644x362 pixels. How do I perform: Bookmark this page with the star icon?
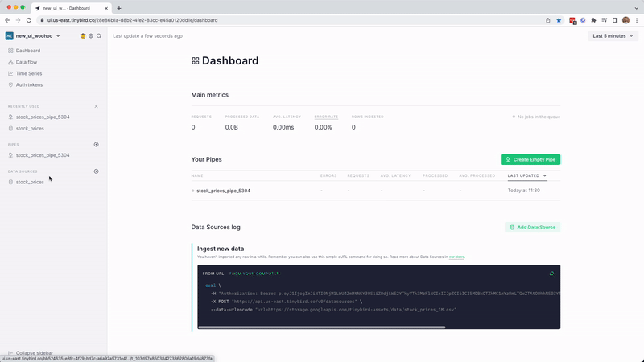coord(559,20)
